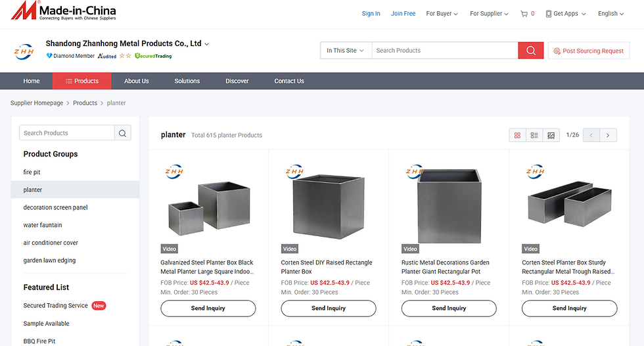Click the red header search button
The height and width of the screenshot is (346, 644).
530,51
